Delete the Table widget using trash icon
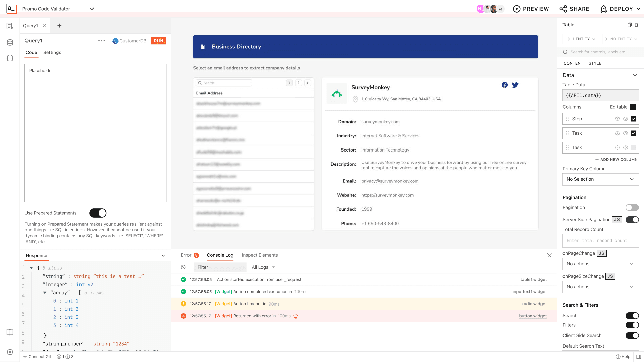The width and height of the screenshot is (644, 362). (636, 25)
